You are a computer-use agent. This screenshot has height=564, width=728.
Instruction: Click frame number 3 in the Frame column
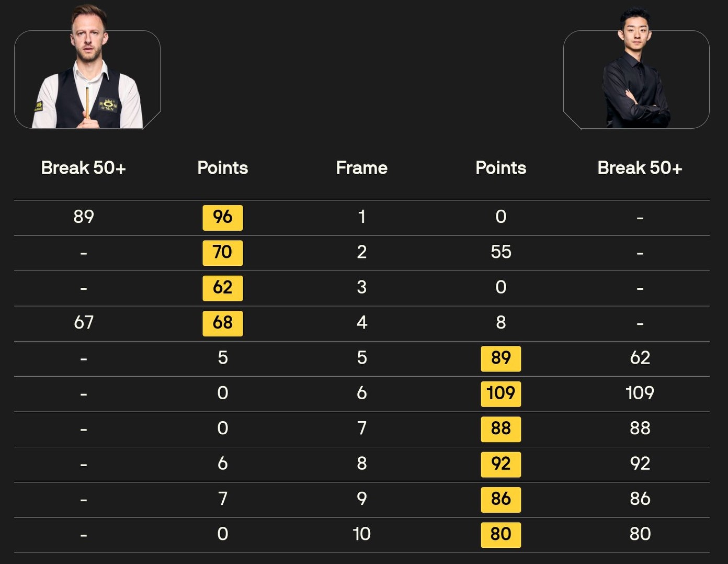click(x=362, y=287)
